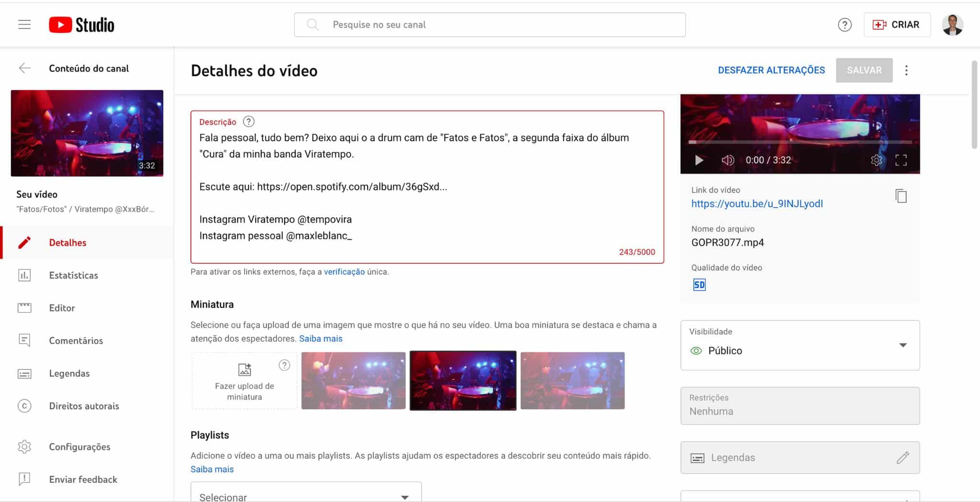Click the Legendas subtitles icon in right panel

(697, 458)
